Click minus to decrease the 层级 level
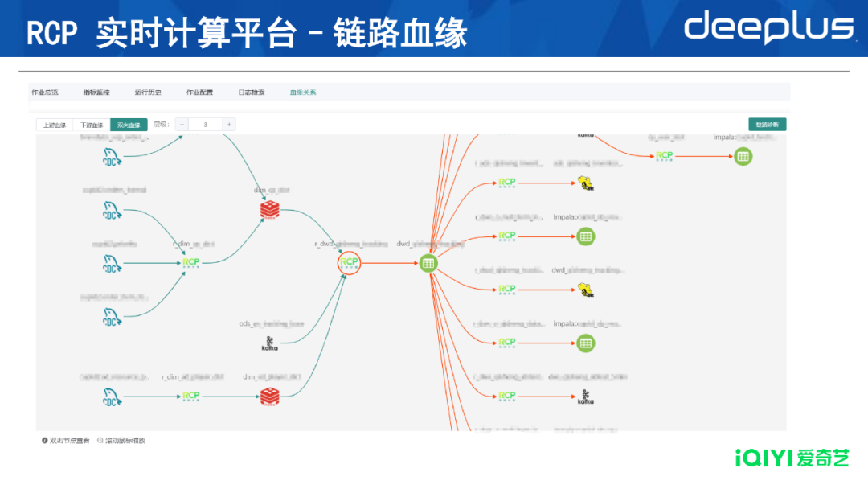This screenshot has height=489, width=868. [182, 125]
